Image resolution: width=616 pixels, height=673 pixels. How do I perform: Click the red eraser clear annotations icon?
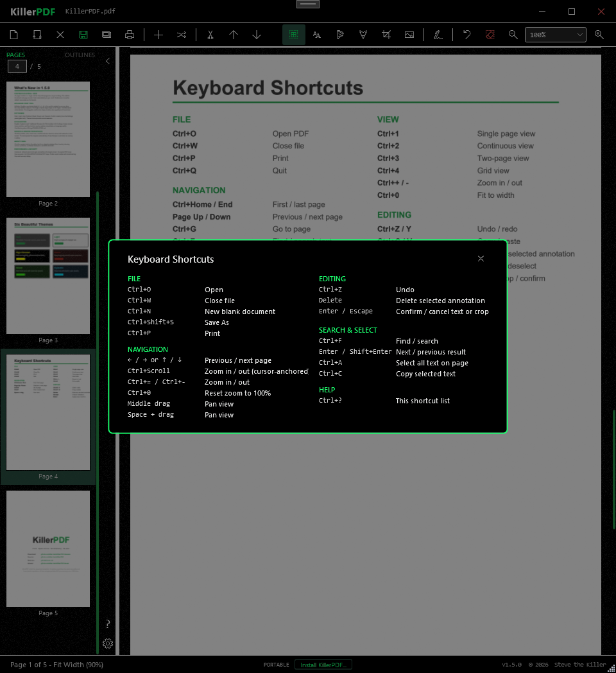490,35
